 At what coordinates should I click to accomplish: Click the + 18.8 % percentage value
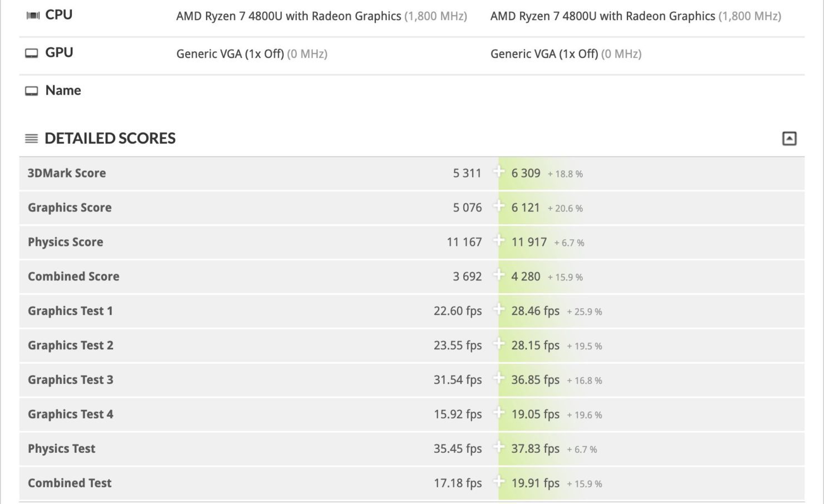coord(566,174)
